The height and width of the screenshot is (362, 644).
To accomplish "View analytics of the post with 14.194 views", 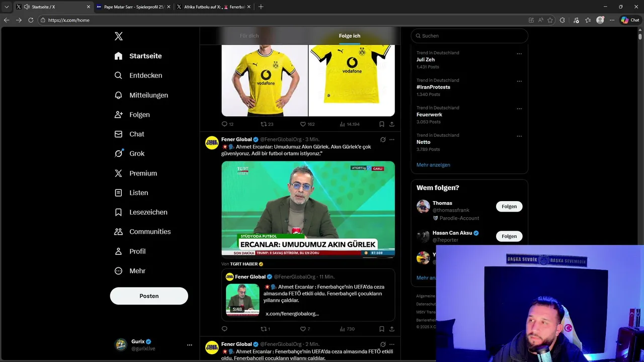I will 350,124.
